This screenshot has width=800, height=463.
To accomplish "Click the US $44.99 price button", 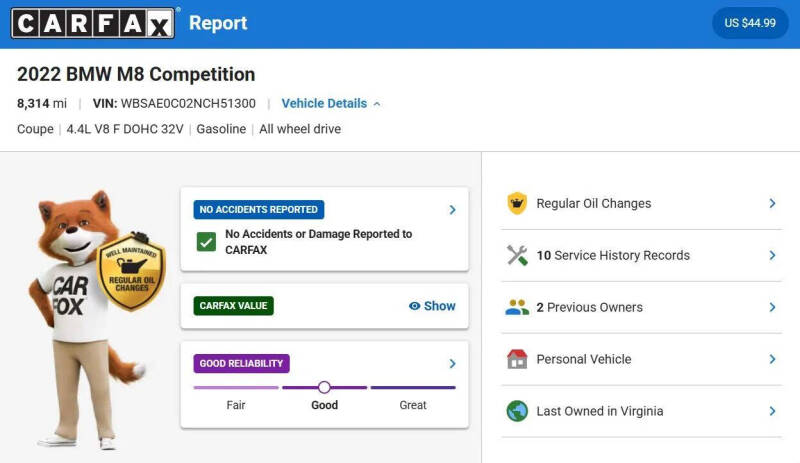I will tap(750, 23).
